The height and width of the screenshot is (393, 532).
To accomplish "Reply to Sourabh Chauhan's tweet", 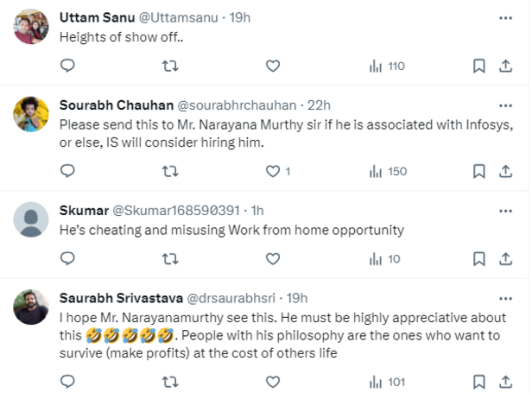I will (x=67, y=171).
